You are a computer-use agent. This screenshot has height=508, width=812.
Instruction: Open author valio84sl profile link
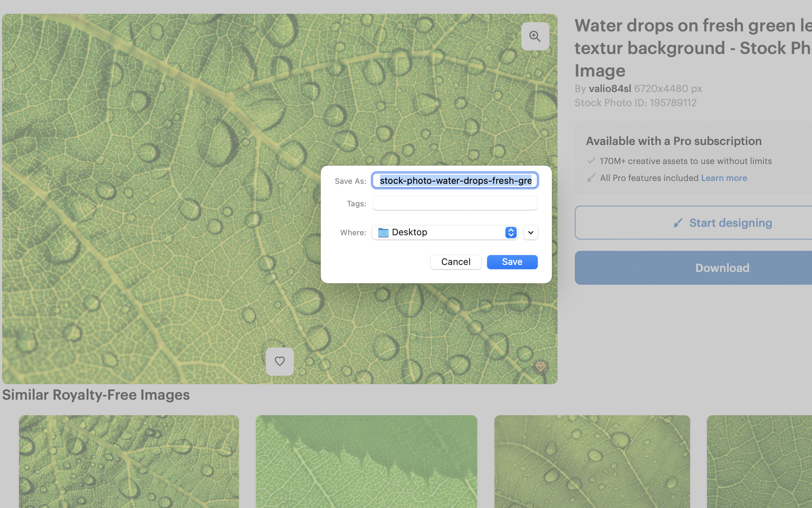[x=610, y=89]
